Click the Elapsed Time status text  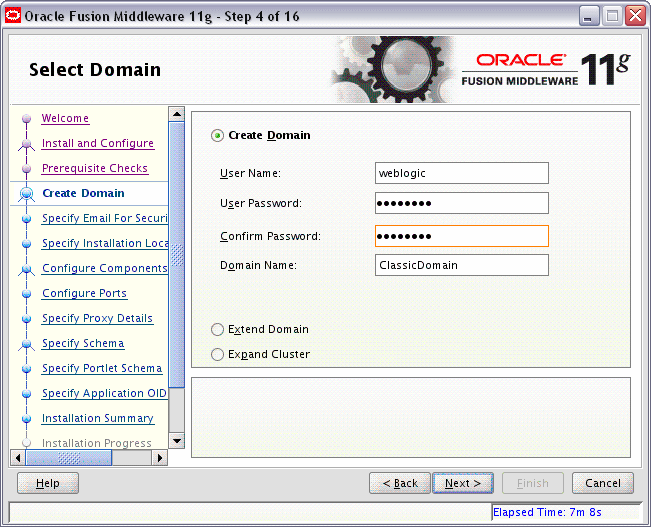[547, 512]
